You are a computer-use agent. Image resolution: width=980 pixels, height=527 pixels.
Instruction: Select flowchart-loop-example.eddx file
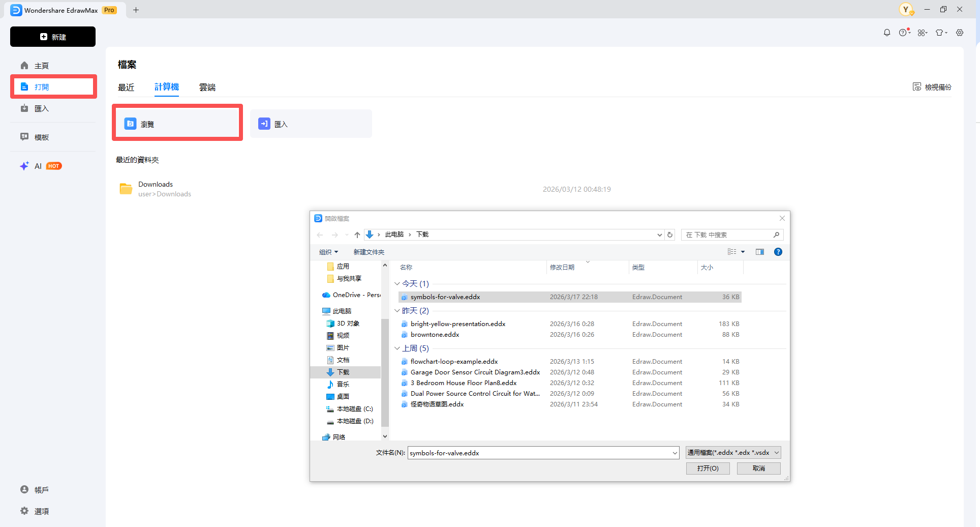click(x=454, y=362)
